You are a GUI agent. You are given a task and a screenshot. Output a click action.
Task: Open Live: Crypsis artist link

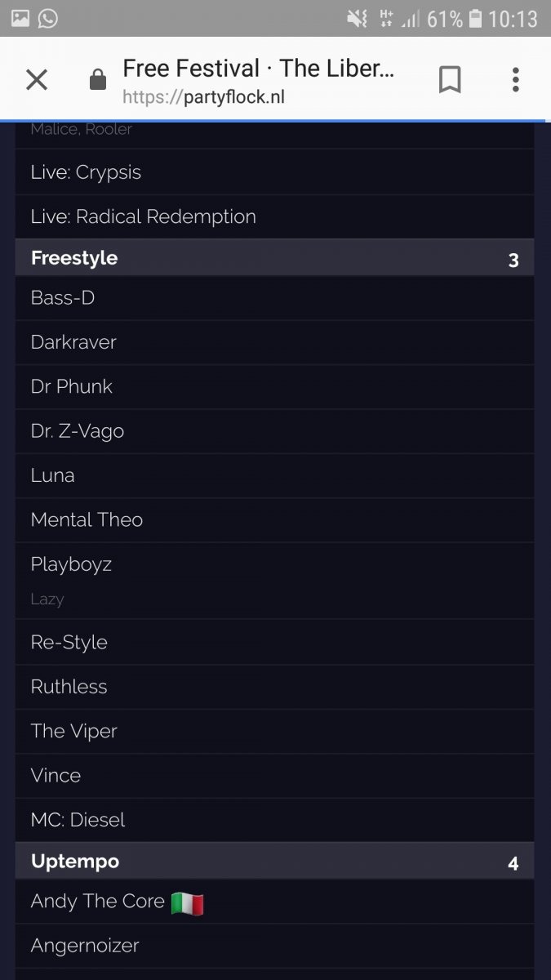tap(86, 172)
